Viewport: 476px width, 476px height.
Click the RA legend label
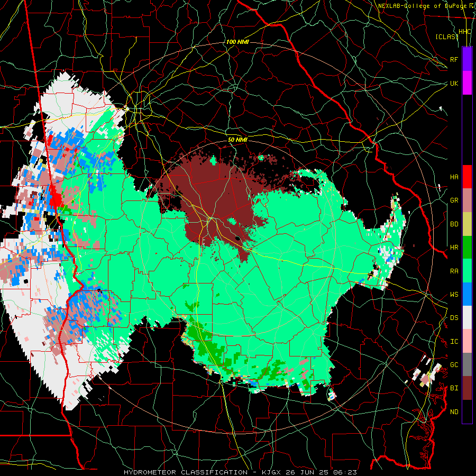coord(454,271)
